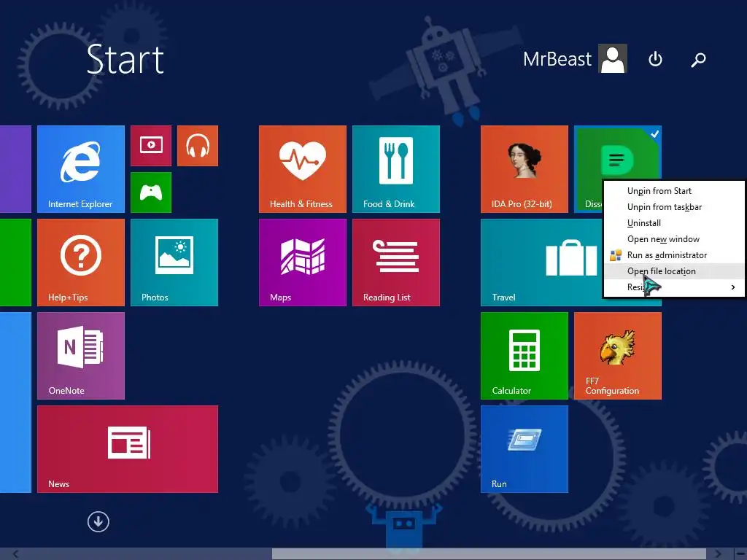
Task: Launch the Health & Fitness tile
Action: click(303, 169)
